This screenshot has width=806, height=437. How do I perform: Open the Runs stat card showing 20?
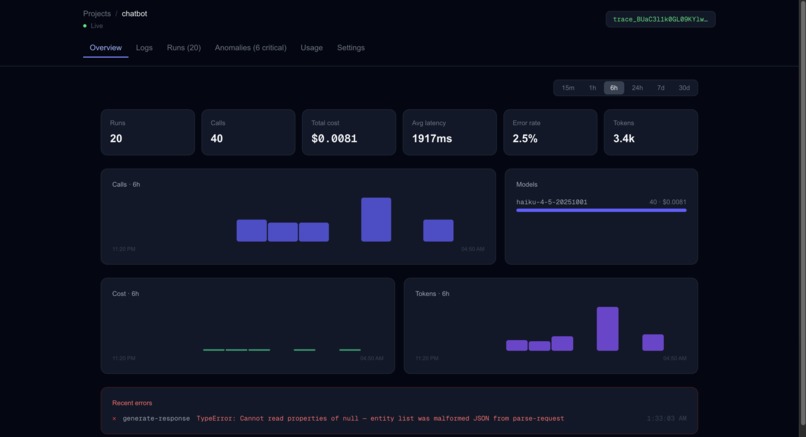pyautogui.click(x=148, y=132)
